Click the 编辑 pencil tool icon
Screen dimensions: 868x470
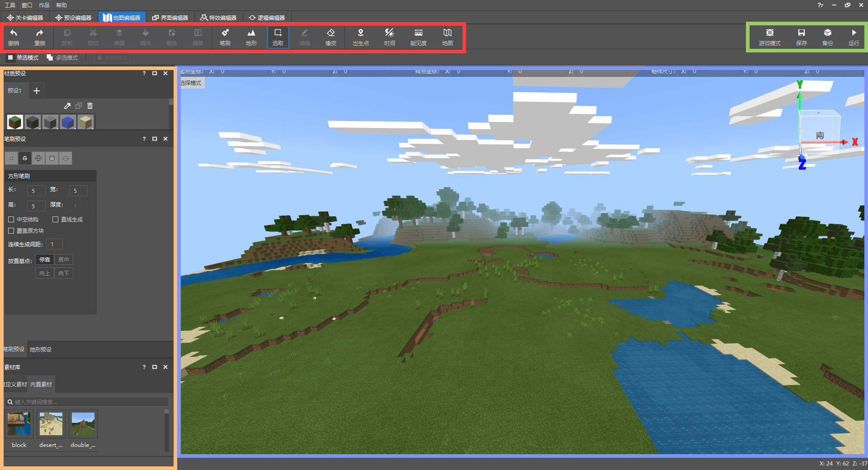point(305,33)
